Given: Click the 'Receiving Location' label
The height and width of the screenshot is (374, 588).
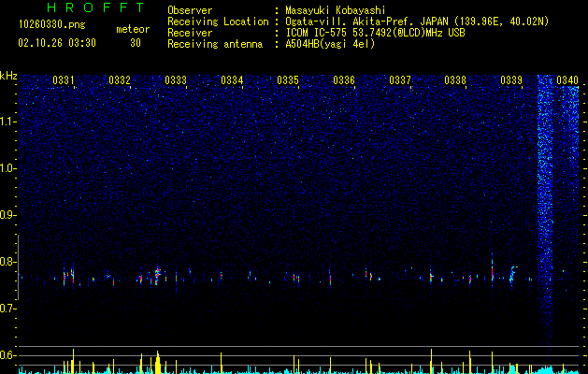Looking at the screenshot, I should click(x=218, y=22).
